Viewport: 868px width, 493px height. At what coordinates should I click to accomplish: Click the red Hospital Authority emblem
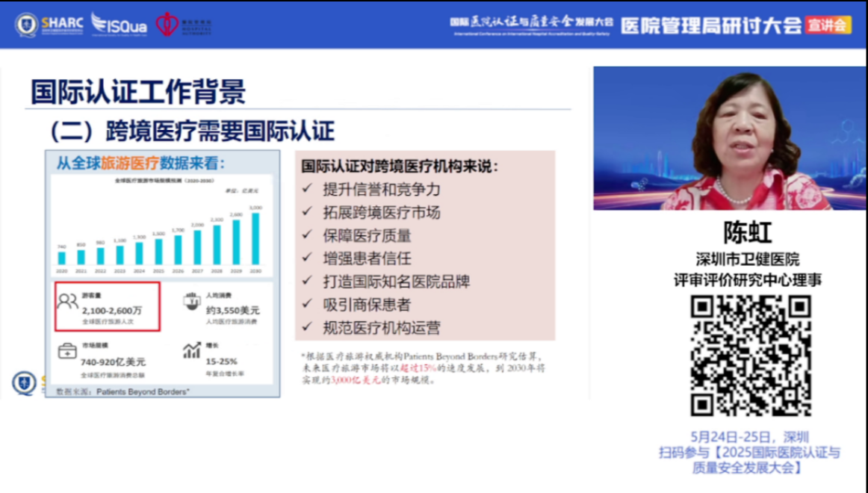tap(167, 24)
